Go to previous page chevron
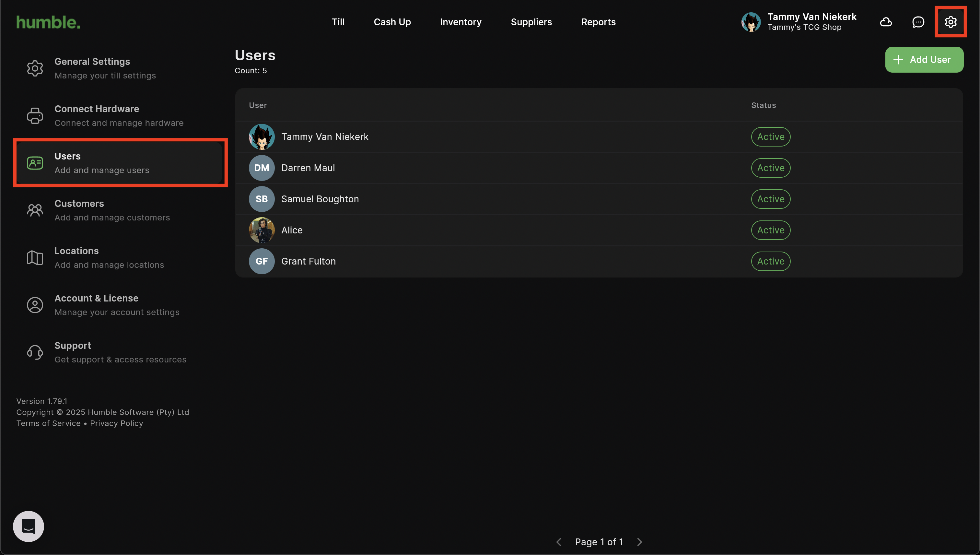Screen dimensions: 980x555 [x=559, y=542]
